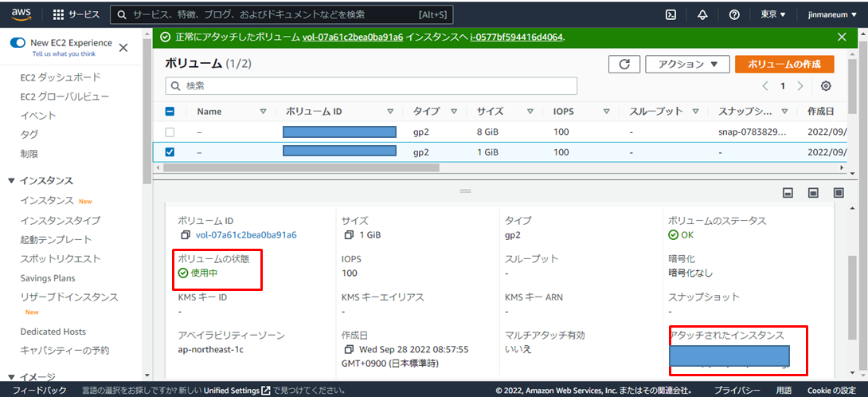Click the table horizontal scrollbar thumb

pos(300,167)
